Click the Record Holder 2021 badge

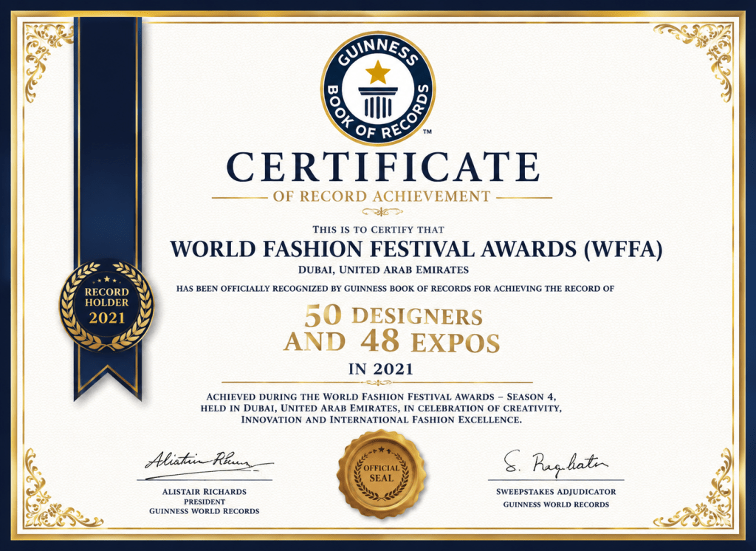pyautogui.click(x=106, y=306)
